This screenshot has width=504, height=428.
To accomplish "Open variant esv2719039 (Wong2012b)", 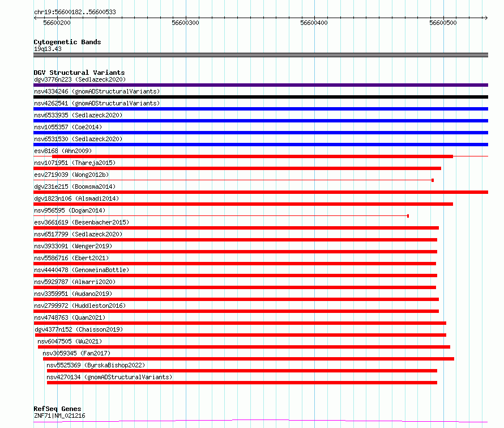I will [x=71, y=175].
